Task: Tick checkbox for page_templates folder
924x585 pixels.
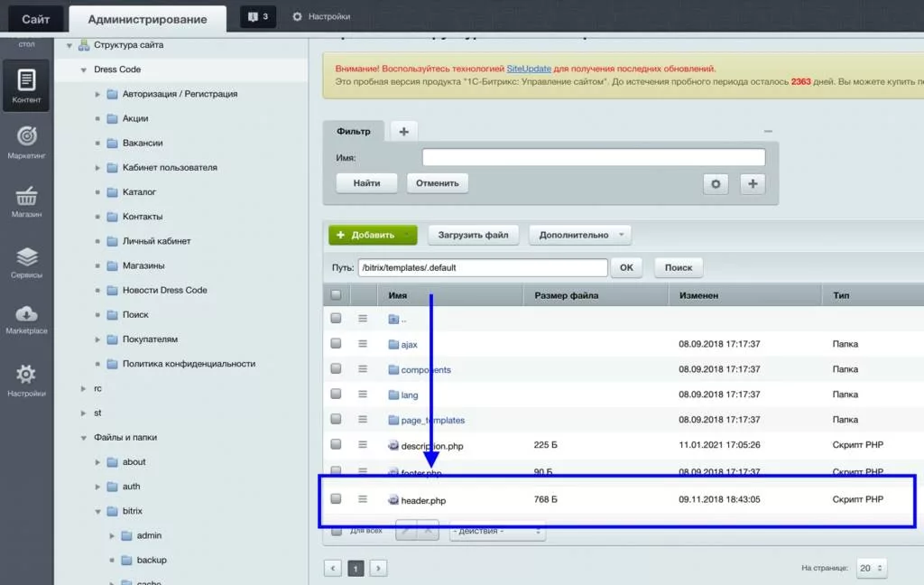Action: [x=336, y=419]
